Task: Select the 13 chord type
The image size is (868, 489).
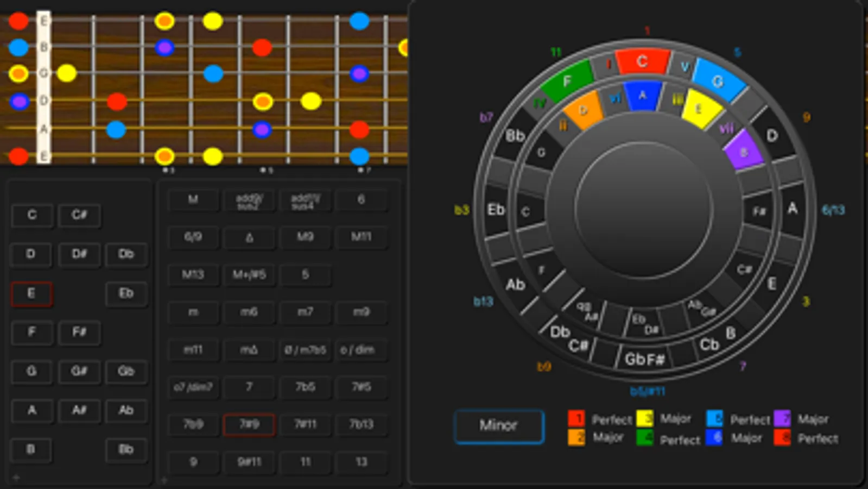Action: coord(361,462)
